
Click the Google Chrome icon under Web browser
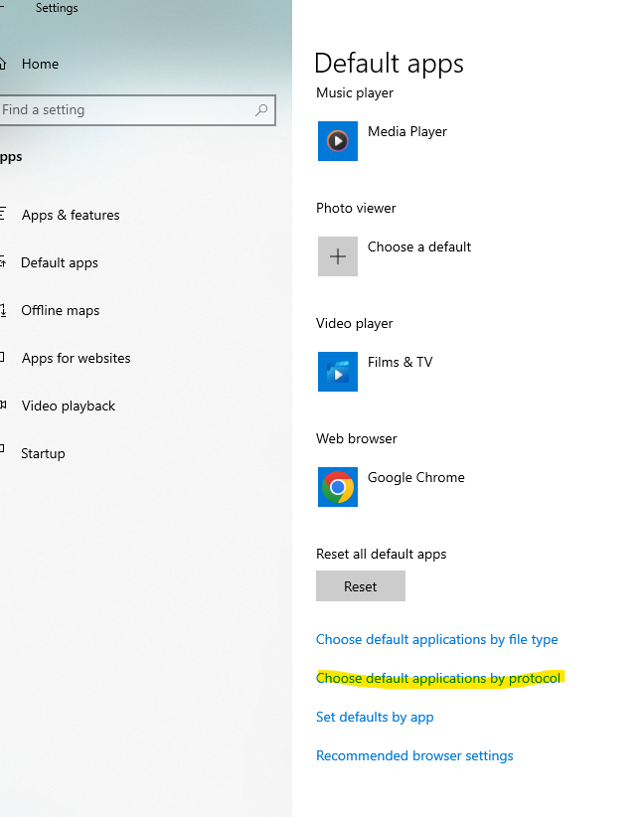[338, 487]
